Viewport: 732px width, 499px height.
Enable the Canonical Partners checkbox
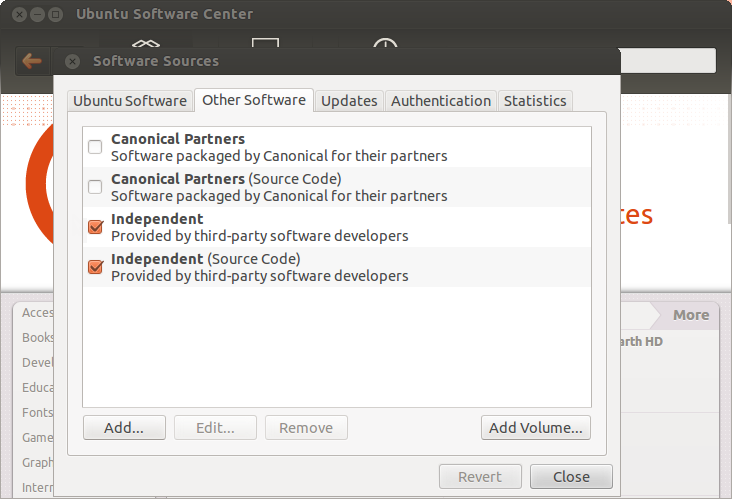pos(96,148)
